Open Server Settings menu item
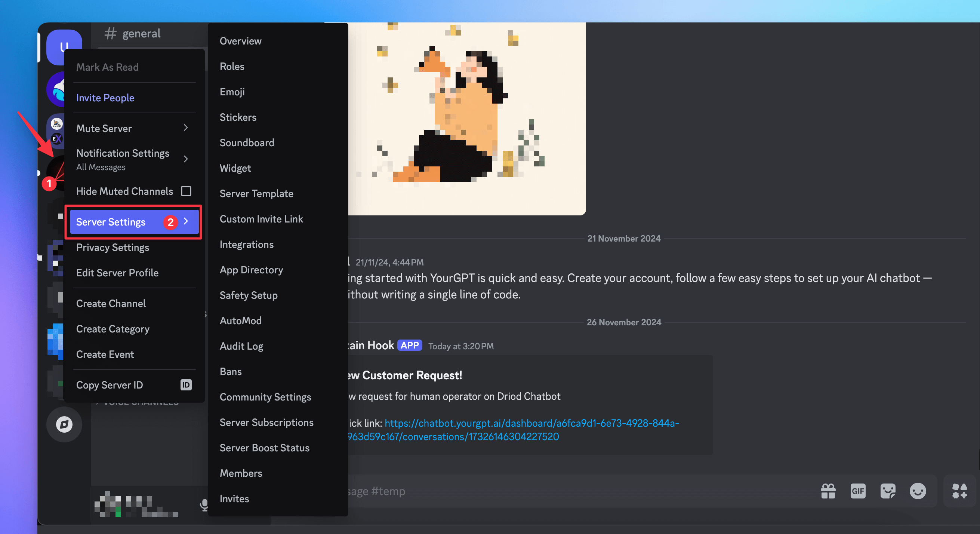 [x=134, y=222]
